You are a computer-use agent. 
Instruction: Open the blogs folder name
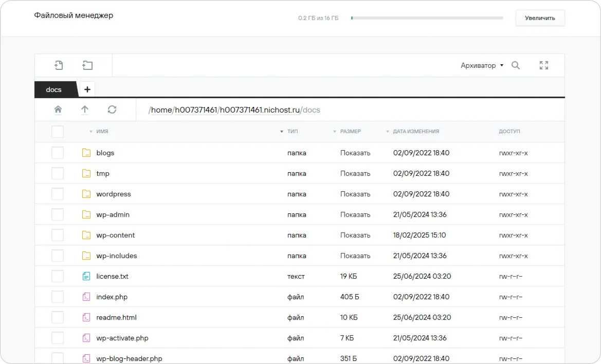click(105, 153)
